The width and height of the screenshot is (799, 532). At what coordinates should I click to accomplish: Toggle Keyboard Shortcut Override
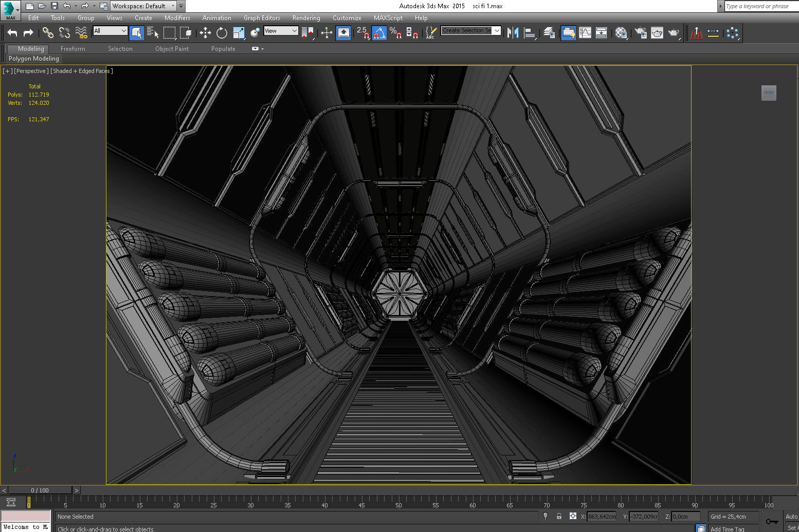click(x=343, y=33)
